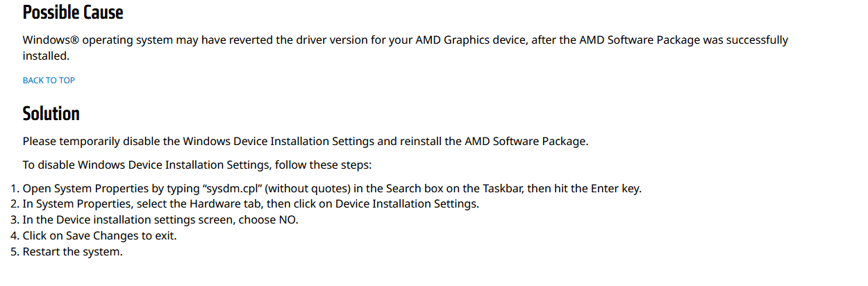Click the word "reinstall" in the solution paragraph

click(x=420, y=142)
